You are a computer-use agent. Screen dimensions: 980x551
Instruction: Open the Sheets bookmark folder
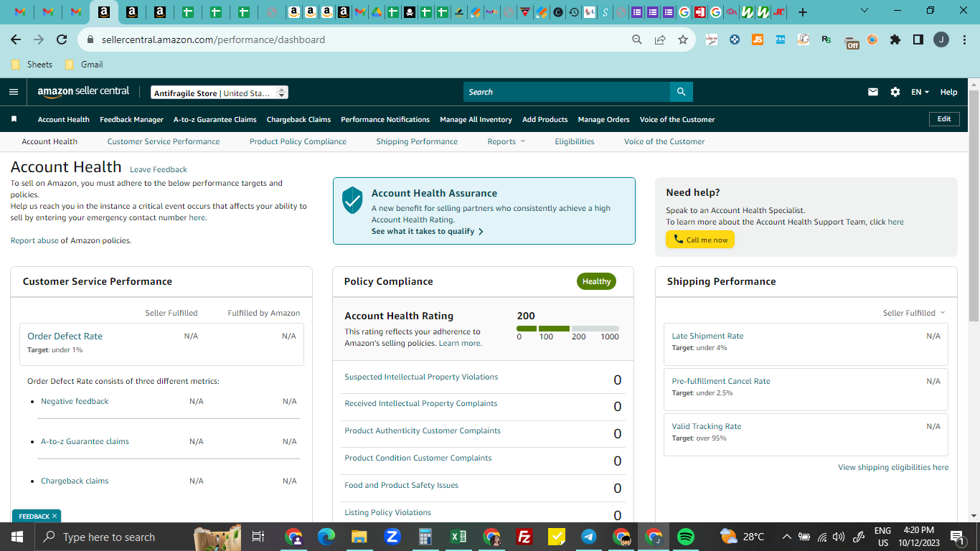(x=32, y=65)
